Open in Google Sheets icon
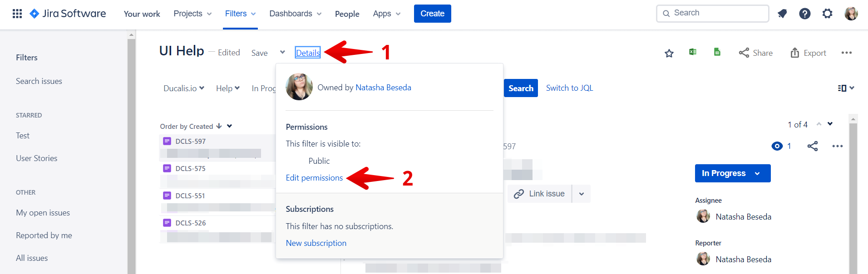Image resolution: width=868 pixels, height=274 pixels. point(717,52)
